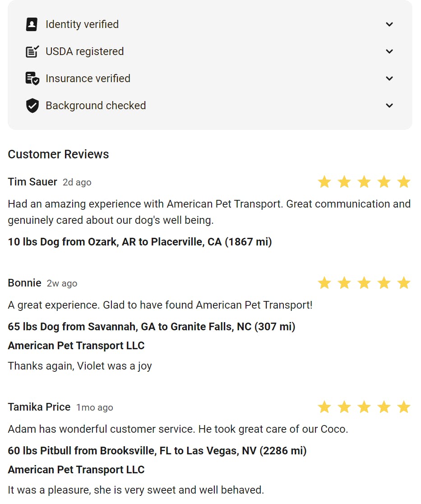Expand the Identity verified chevron

coord(389,24)
